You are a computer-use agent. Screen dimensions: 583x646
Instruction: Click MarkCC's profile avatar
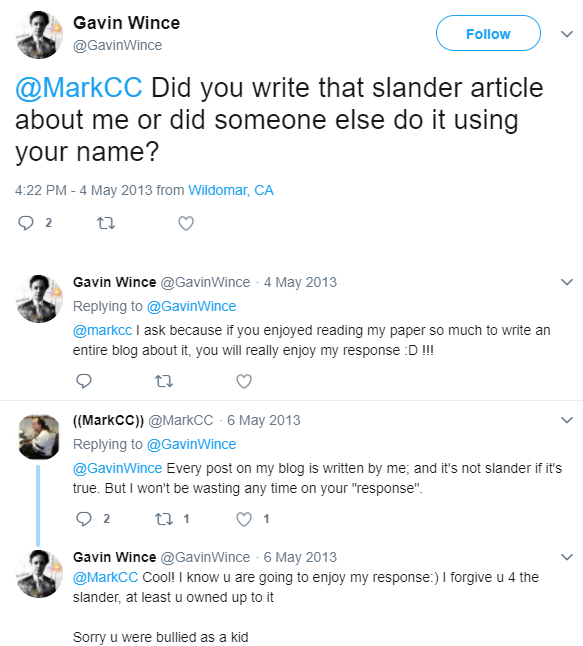[x=39, y=437]
